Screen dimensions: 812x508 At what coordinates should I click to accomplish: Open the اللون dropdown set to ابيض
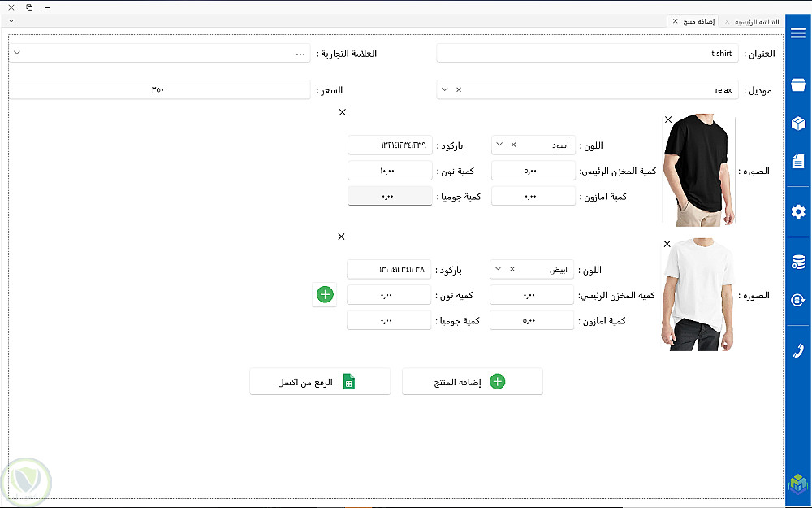(498, 269)
